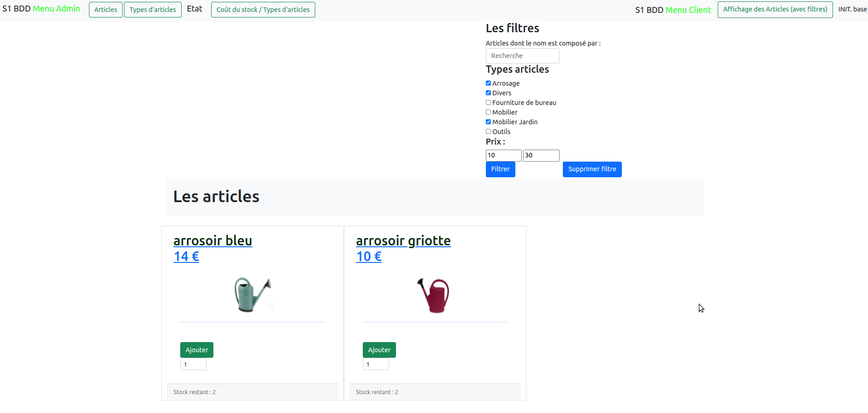Enable the Fourniture de bureau checkbox
The width and height of the screenshot is (868, 413).
(488, 103)
